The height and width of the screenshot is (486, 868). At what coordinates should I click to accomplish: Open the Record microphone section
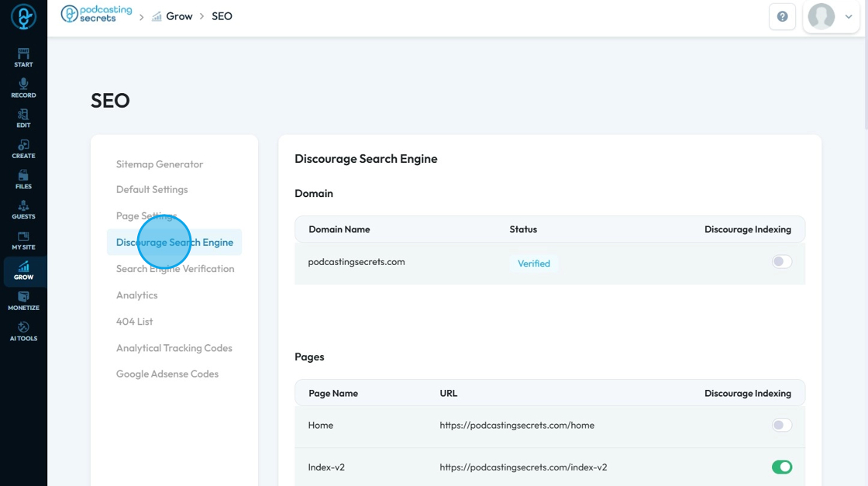tap(23, 88)
